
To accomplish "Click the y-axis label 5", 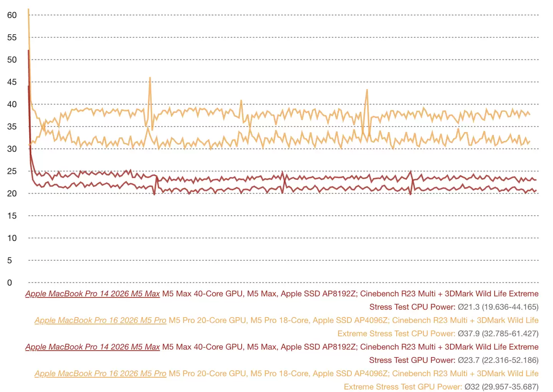I will coord(10,260).
